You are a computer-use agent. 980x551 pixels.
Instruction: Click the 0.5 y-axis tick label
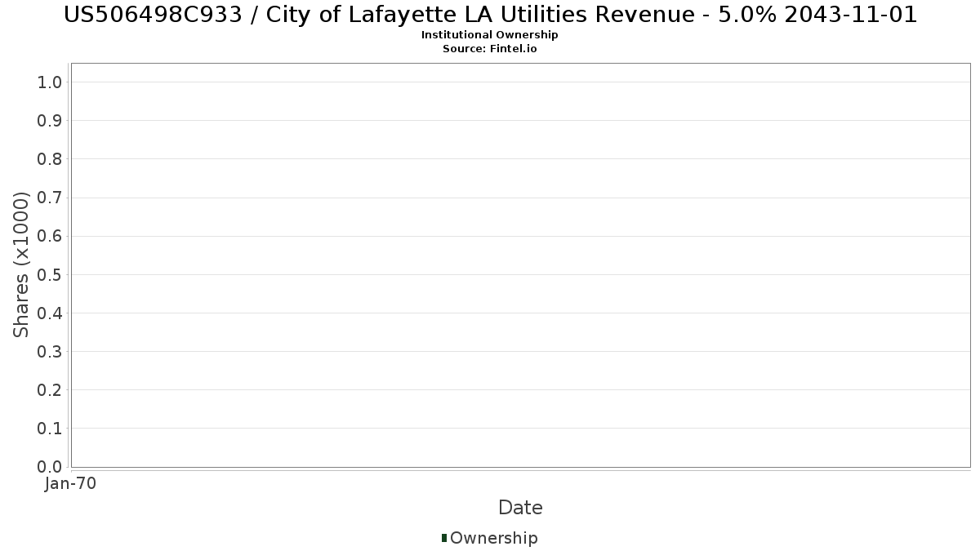[x=50, y=274]
